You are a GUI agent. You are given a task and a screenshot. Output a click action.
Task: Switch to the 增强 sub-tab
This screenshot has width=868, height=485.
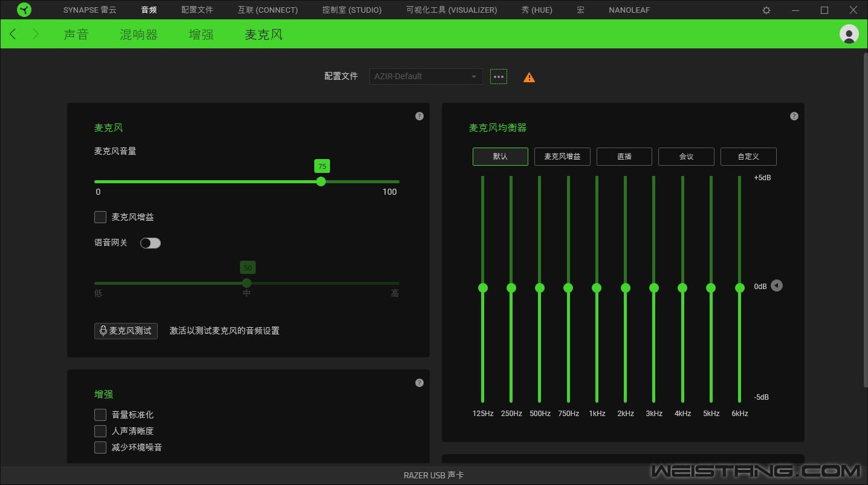(x=201, y=34)
